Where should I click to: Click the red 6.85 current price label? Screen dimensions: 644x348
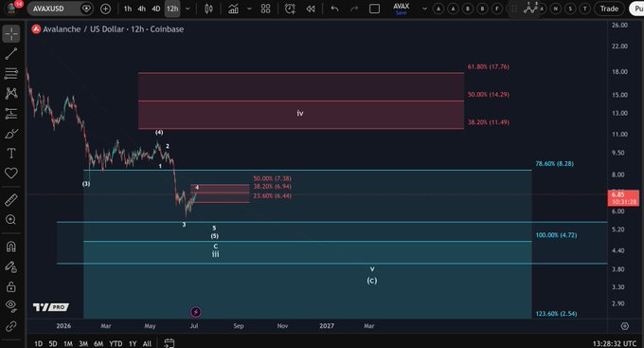point(623,198)
